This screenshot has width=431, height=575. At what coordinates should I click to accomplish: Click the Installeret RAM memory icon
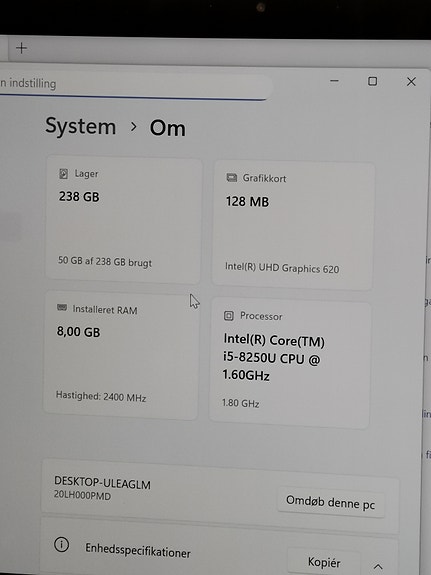62,307
